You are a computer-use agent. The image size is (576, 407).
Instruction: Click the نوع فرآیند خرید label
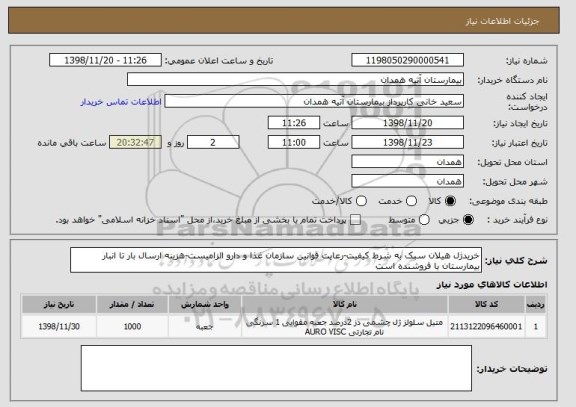[517, 220]
